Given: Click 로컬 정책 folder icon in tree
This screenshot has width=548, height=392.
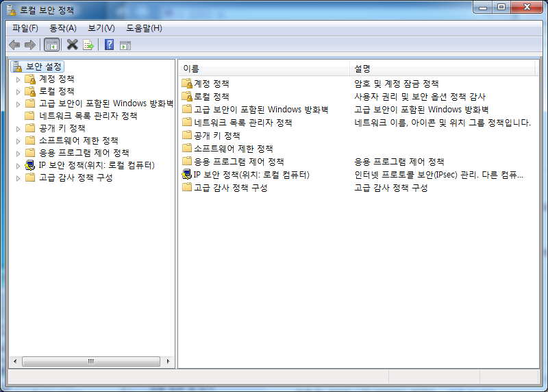Looking at the screenshot, I should (x=30, y=91).
